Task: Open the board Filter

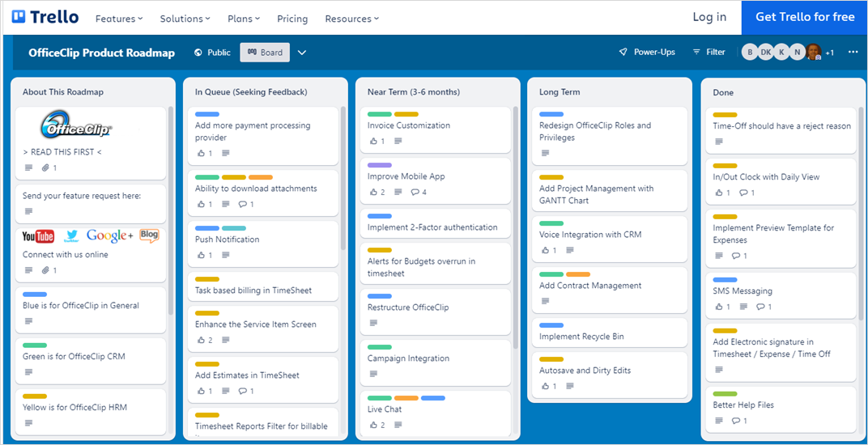Action: 708,52
